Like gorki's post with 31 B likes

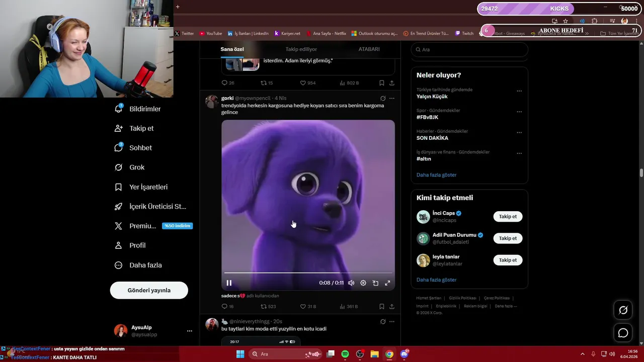point(308,306)
